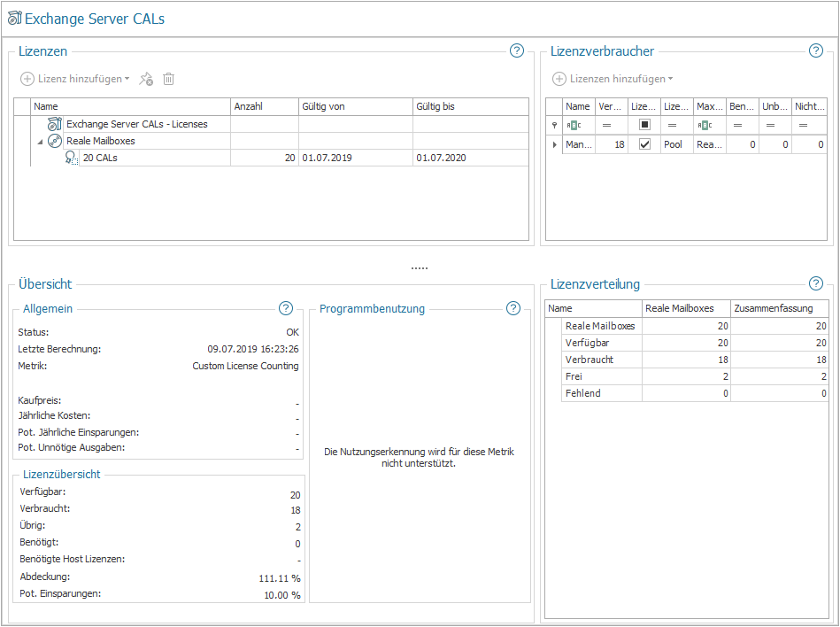The height and width of the screenshot is (627, 840).
Task: Select the Reale Mailboxes row name in Lizenzverteilung
Action: [x=600, y=326]
